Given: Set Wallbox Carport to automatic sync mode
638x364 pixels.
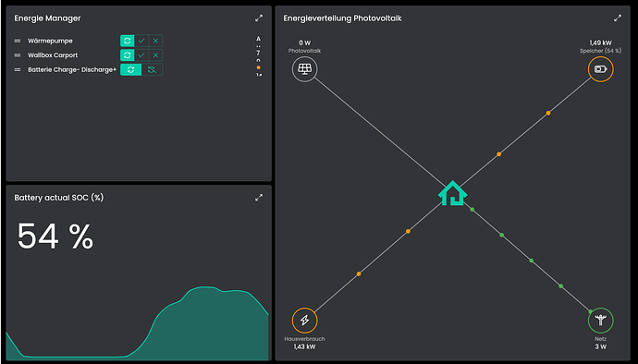Looking at the screenshot, I should (x=128, y=55).
